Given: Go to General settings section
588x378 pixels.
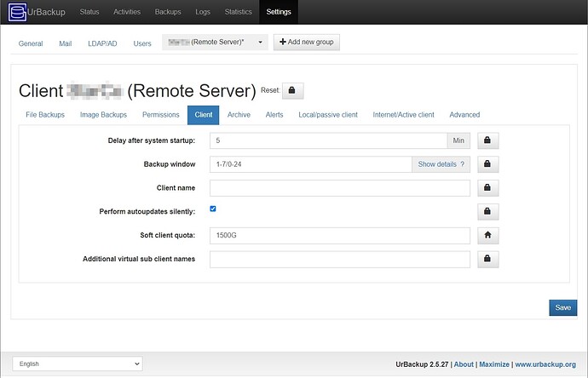Looking at the screenshot, I should pyautogui.click(x=31, y=43).
